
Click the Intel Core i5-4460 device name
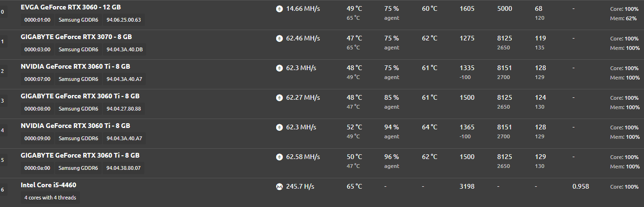48,185
